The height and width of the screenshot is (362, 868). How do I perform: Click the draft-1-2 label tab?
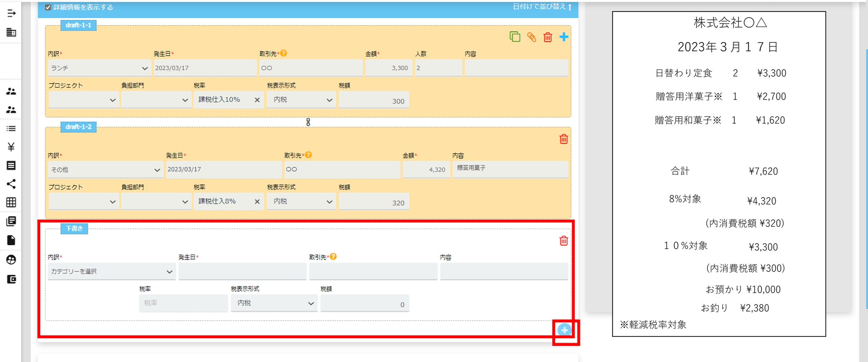78,127
